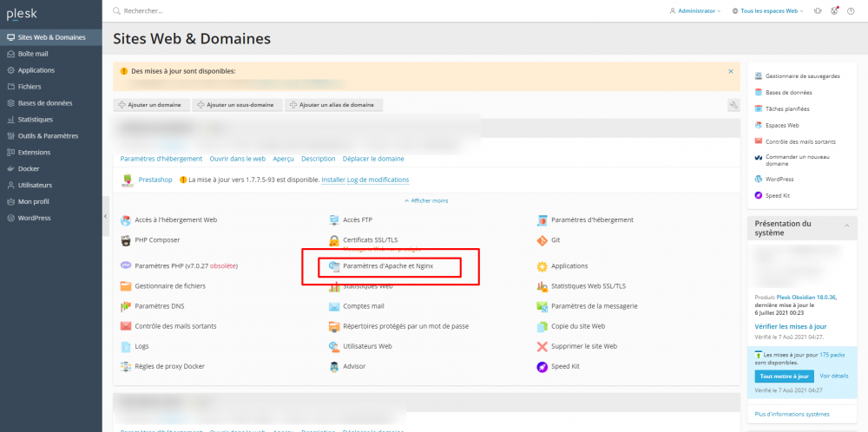868x432 pixels.
Task: Open Git tool
Action: (x=556, y=240)
